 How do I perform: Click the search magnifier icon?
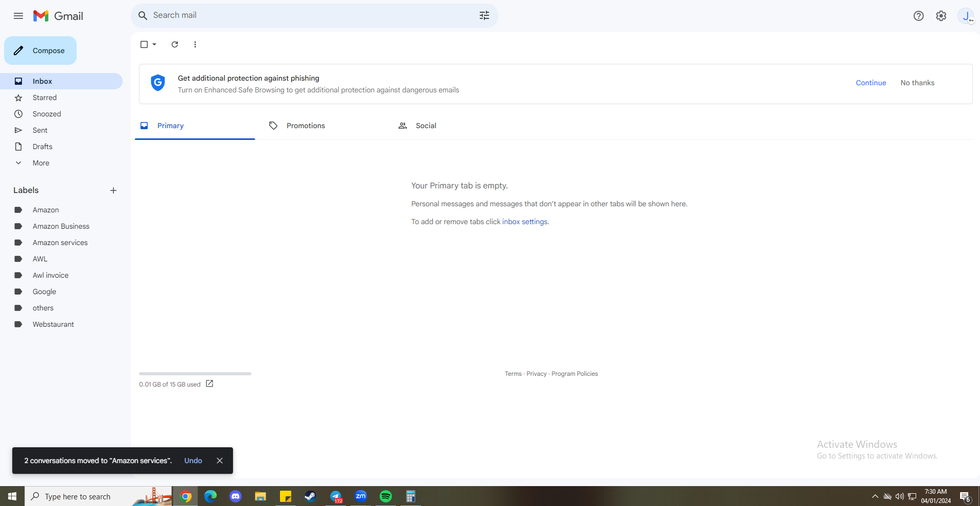click(143, 15)
